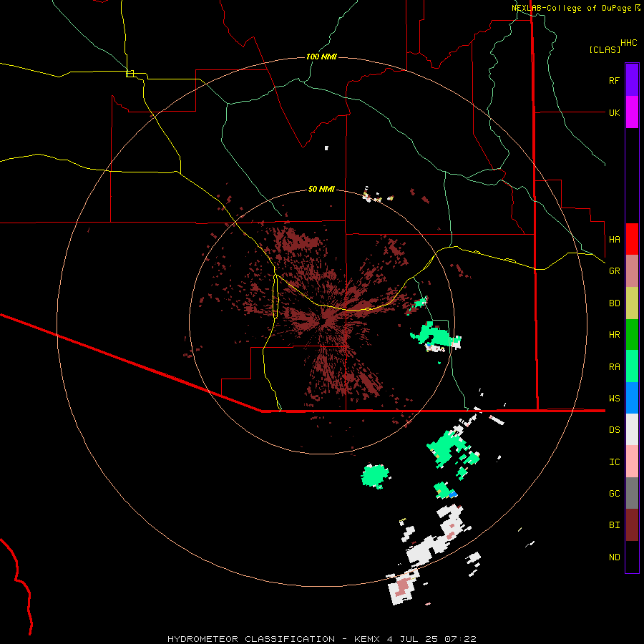Click the GR legend label
644x644 pixels.
pyautogui.click(x=614, y=271)
